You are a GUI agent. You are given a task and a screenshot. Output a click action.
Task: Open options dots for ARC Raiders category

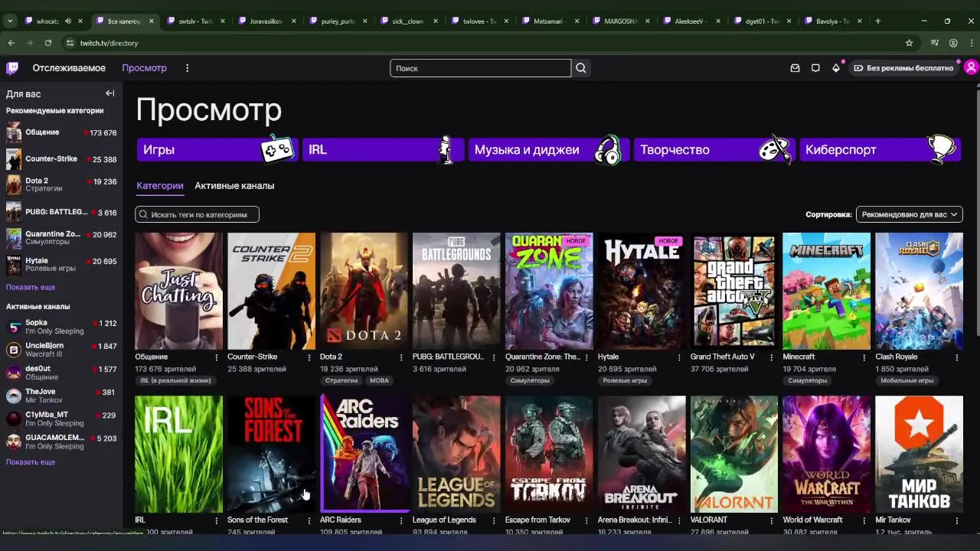pyautogui.click(x=401, y=520)
